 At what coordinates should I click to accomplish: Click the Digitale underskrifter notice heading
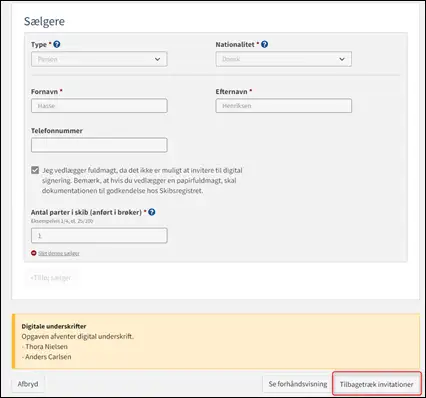click(54, 326)
